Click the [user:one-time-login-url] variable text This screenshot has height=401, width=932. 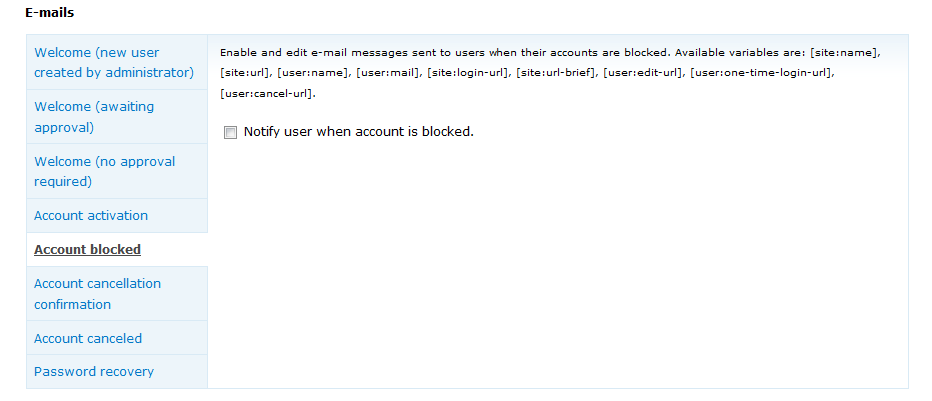click(761, 72)
